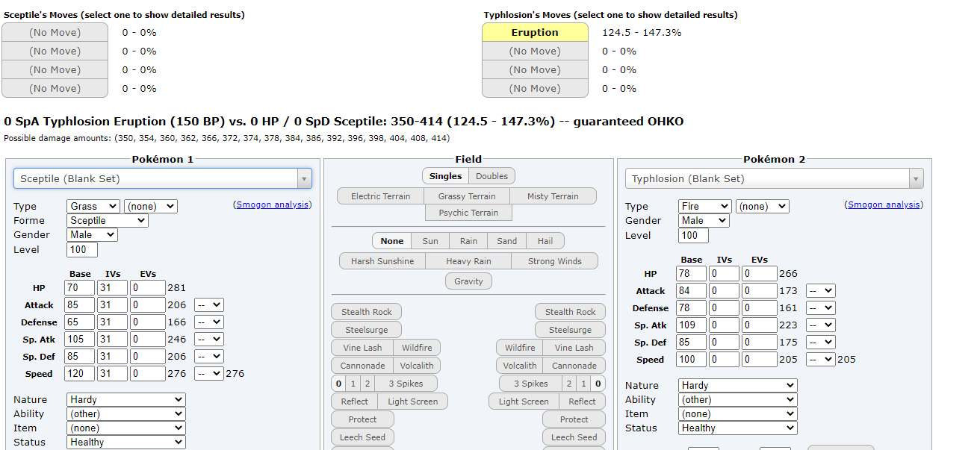The width and height of the screenshot is (980, 450).
Task: Enable Psychic Terrain
Action: (468, 213)
